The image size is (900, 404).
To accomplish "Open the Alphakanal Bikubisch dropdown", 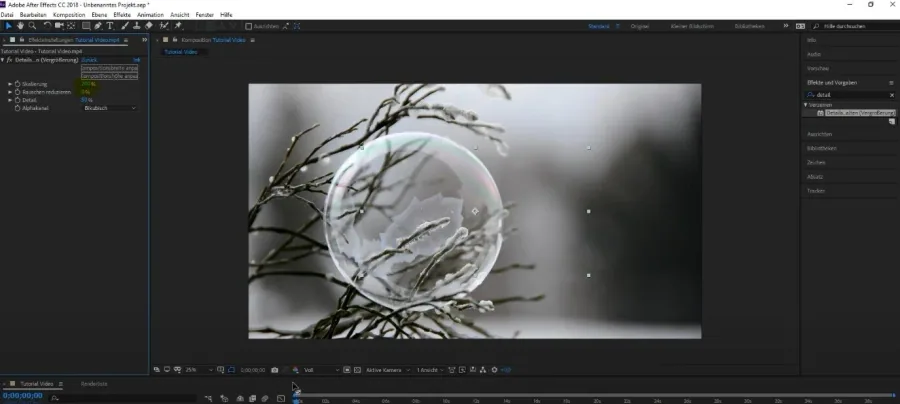I will point(110,108).
